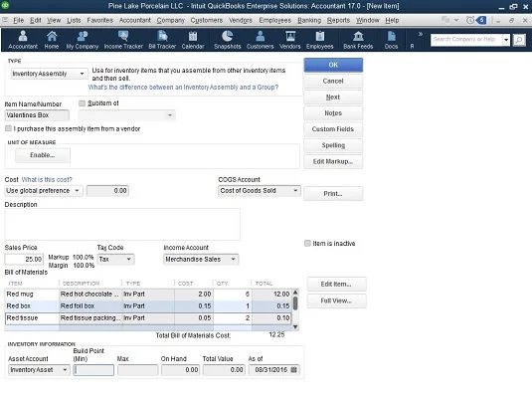Click the Bill of Materials scrollbar thumb

click(x=295, y=303)
